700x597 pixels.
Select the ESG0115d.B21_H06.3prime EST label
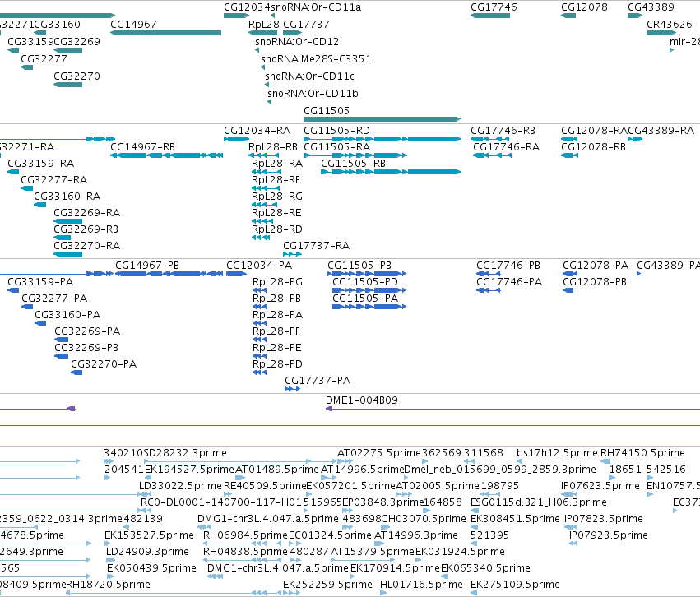[539, 502]
